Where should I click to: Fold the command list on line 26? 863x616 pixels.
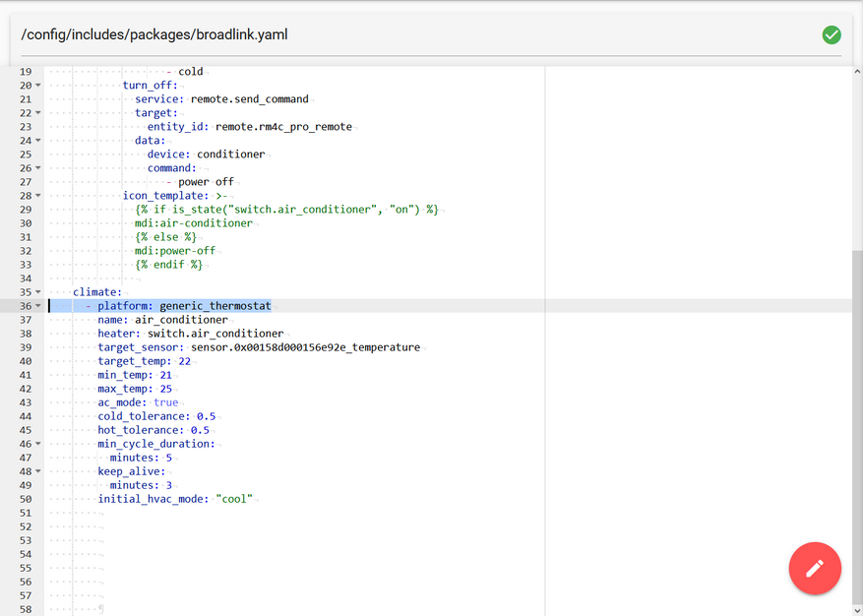[38, 168]
